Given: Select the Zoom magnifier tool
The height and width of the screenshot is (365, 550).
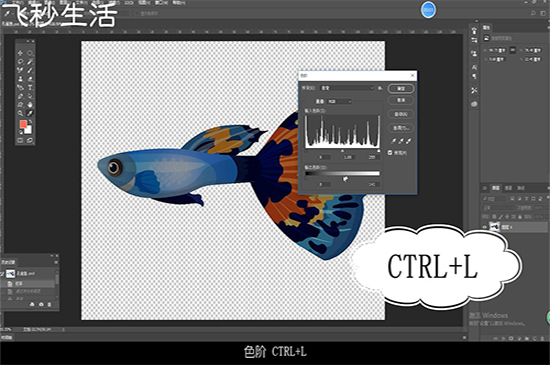Looking at the screenshot, I should coord(20,113).
